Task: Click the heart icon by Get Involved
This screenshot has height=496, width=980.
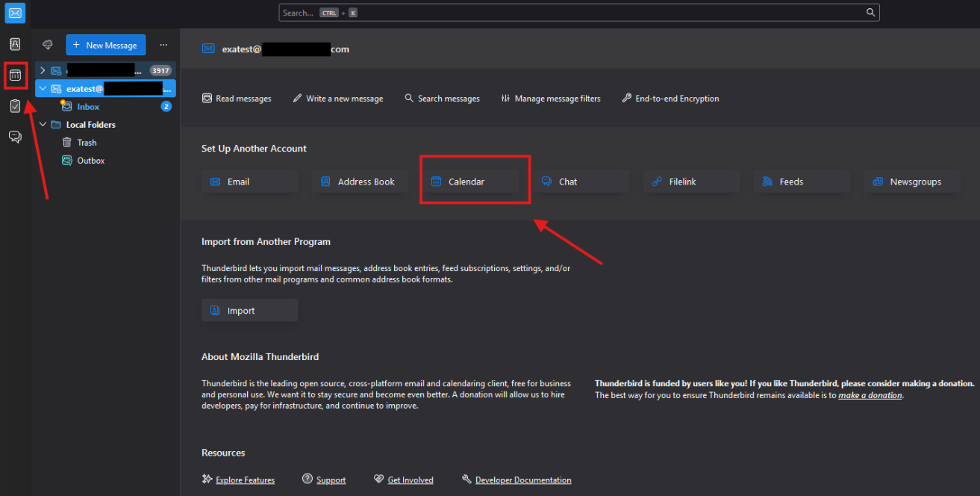Action: pyautogui.click(x=378, y=480)
